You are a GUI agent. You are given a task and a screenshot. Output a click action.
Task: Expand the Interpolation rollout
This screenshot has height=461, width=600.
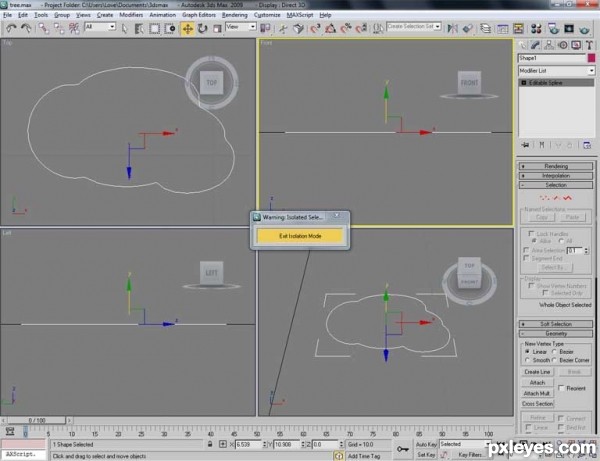point(556,176)
